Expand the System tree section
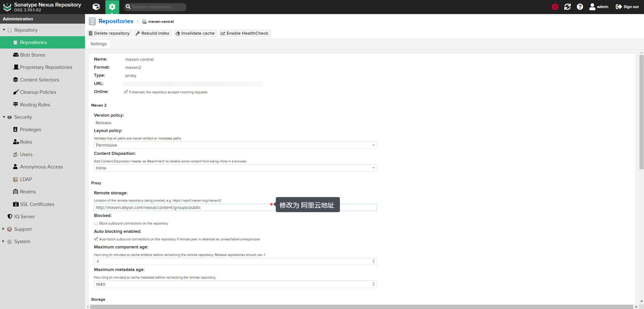 pyautogui.click(x=4, y=241)
